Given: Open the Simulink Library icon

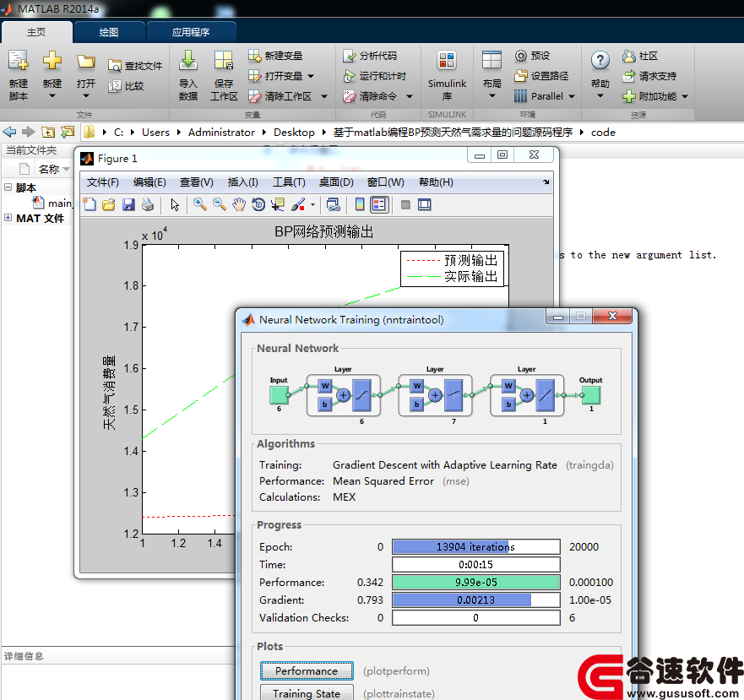Looking at the screenshot, I should point(447,62).
